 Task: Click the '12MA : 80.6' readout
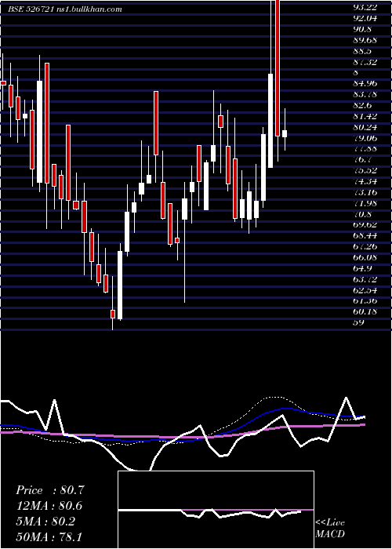point(50,506)
